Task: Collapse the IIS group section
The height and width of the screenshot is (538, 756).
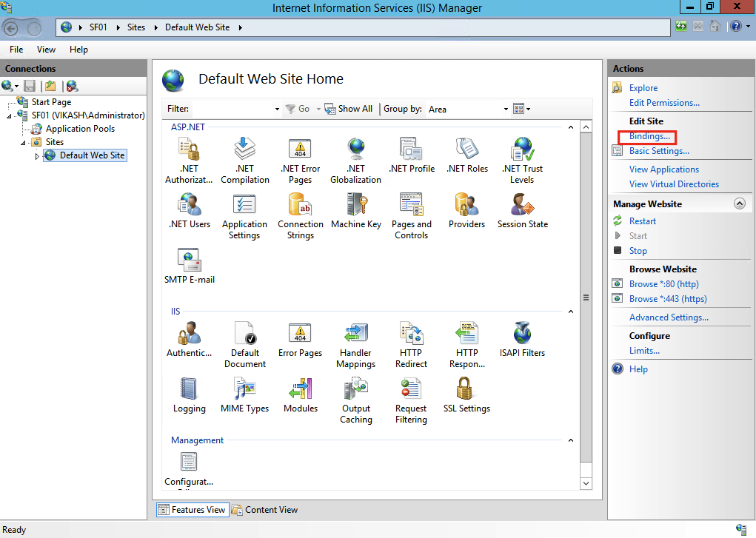Action: tap(571, 312)
